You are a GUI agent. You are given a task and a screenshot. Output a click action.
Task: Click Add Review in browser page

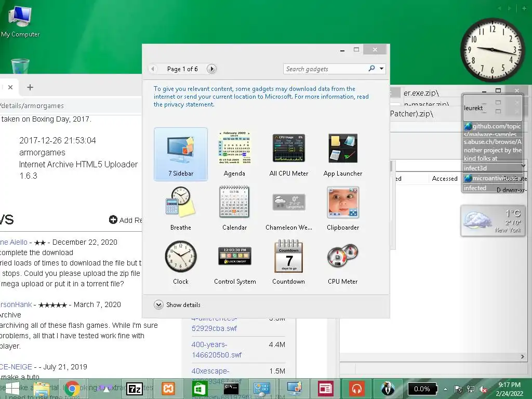(x=126, y=220)
